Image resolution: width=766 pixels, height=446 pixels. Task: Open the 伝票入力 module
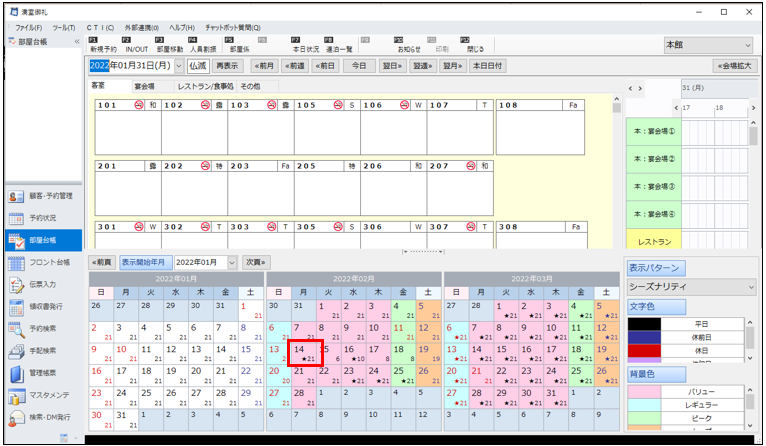click(x=16, y=285)
